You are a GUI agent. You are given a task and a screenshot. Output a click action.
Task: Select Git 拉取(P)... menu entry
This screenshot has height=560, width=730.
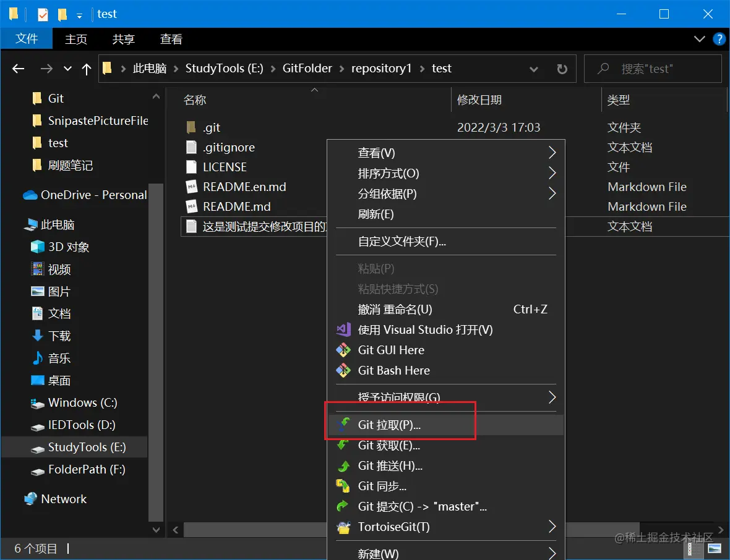tap(446, 425)
